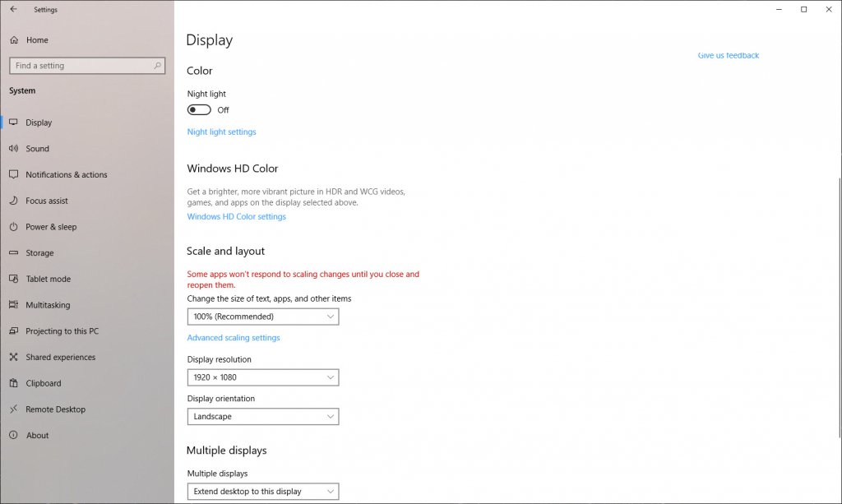
Task: Open Night light settings link
Action: click(x=221, y=132)
